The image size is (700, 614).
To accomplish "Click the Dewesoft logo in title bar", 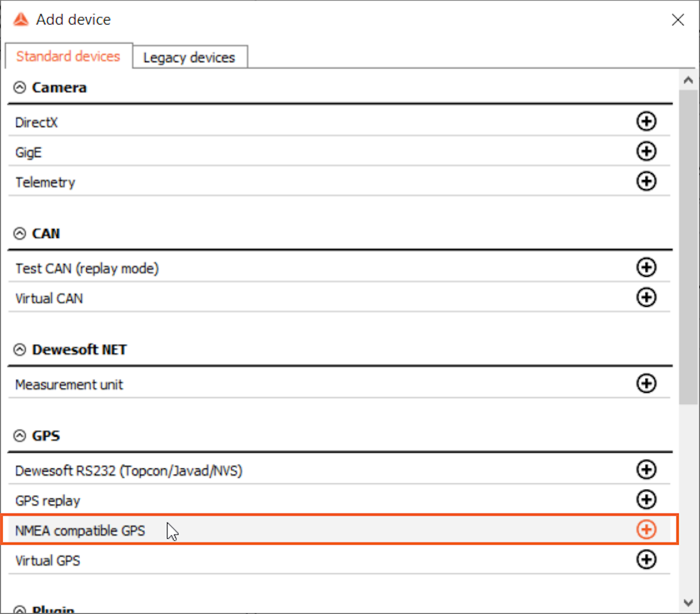I will pos(21,19).
